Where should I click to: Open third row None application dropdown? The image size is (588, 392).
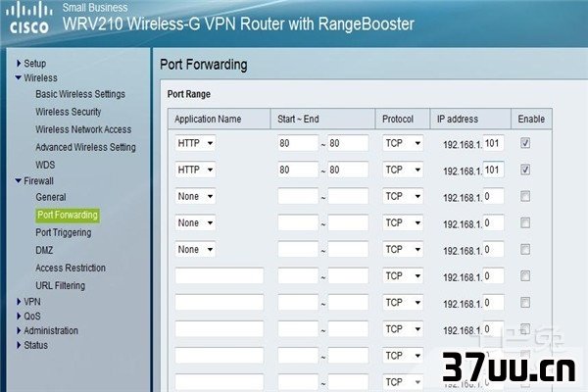pos(195,196)
